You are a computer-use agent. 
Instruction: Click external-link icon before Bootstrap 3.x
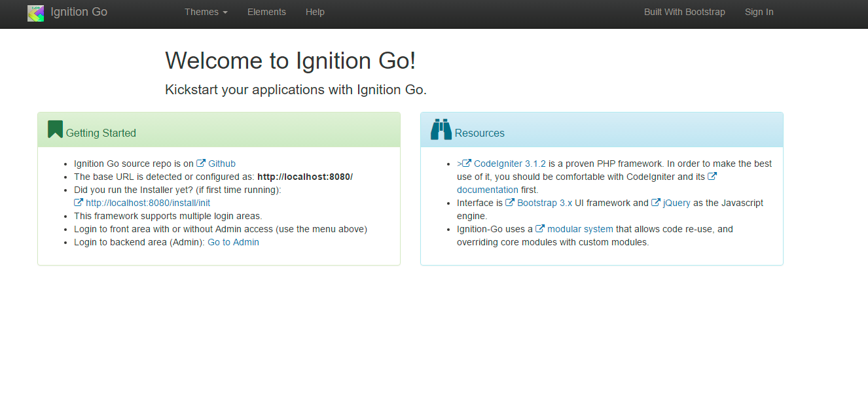510,203
